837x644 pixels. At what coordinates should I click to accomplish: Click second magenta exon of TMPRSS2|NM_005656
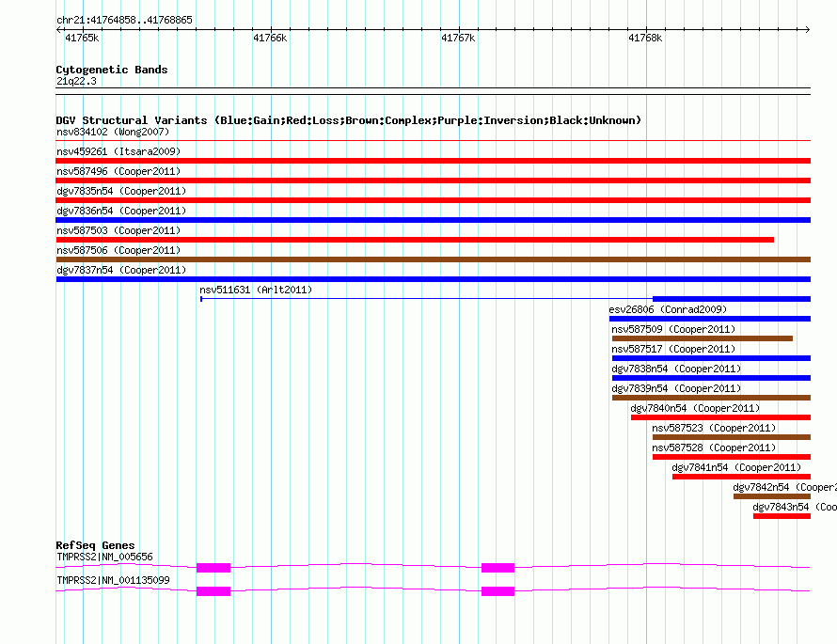click(498, 568)
